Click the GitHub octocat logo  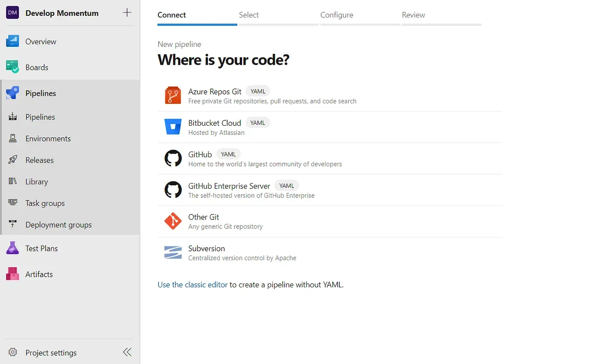point(173,159)
